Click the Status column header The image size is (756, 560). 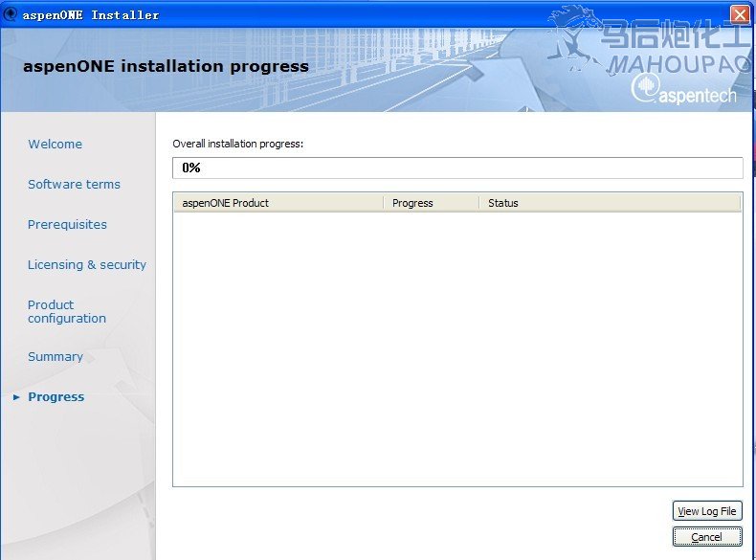point(610,203)
